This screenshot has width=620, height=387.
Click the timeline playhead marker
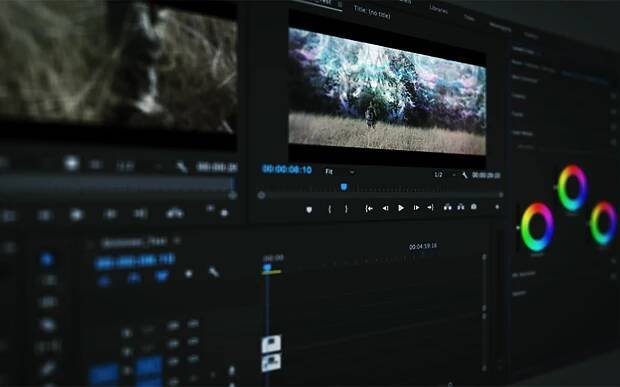pos(267,268)
